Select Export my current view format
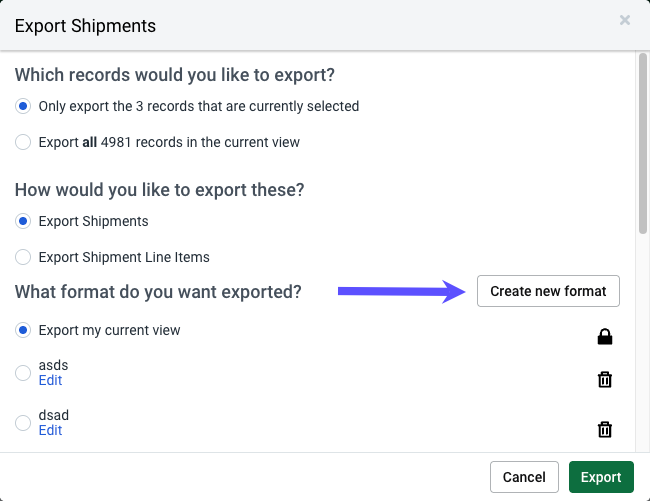Image resolution: width=650 pixels, height=501 pixels. [x=23, y=330]
